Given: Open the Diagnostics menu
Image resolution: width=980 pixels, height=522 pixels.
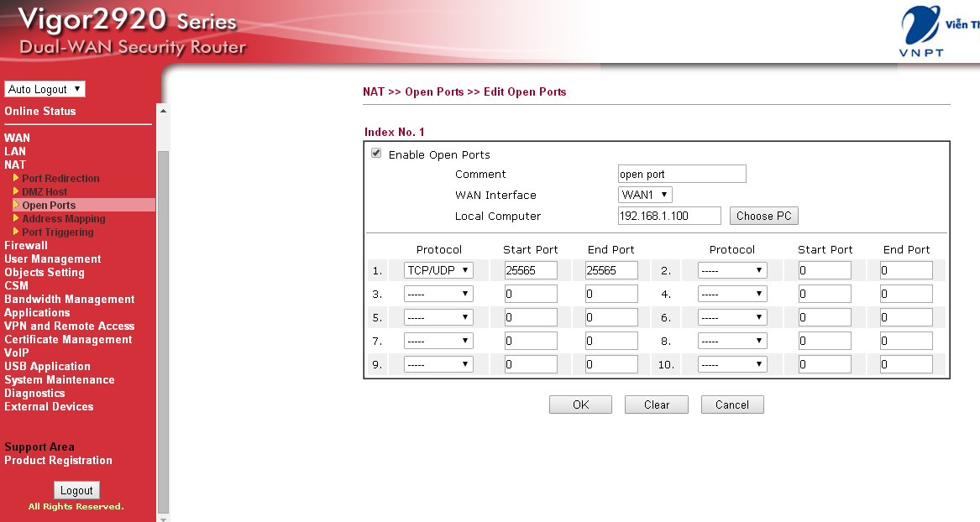Looking at the screenshot, I should coord(34,393).
